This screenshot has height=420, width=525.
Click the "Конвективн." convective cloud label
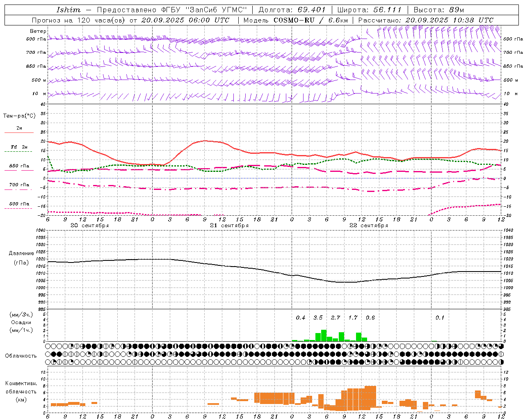coord(21,383)
